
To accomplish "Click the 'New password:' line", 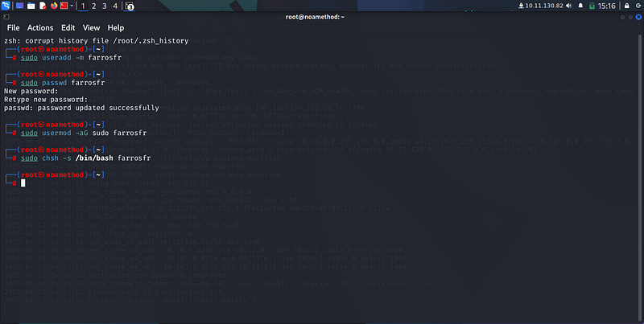I will 31,91.
